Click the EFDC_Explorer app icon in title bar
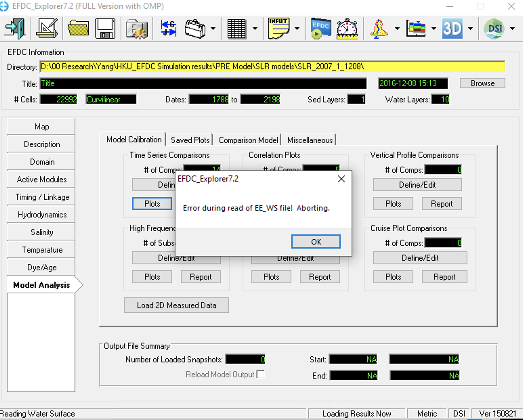Screen dimensions: 523x420 4,6
